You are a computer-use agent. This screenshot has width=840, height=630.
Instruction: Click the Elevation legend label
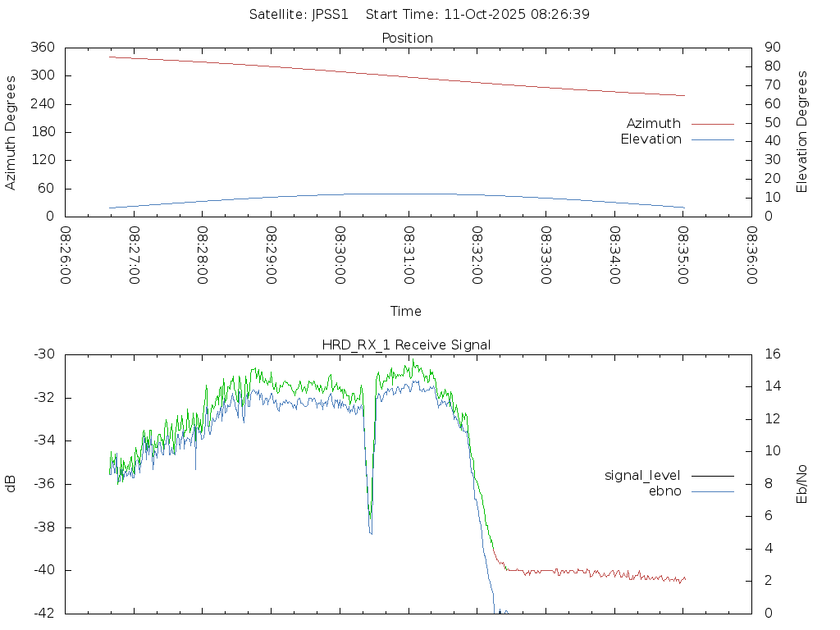point(651,139)
